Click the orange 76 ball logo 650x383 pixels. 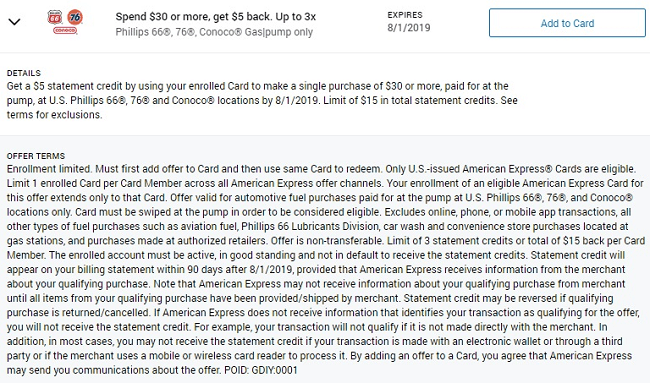(x=75, y=17)
